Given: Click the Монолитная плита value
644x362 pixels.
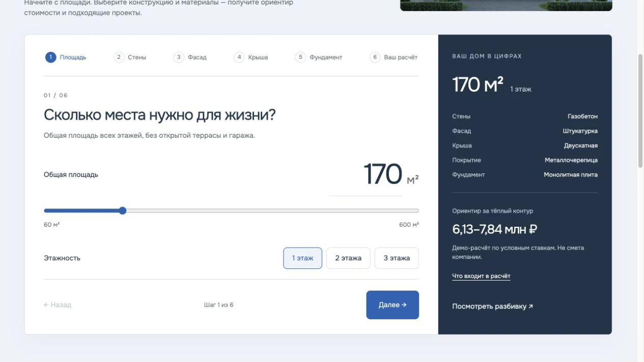Looking at the screenshot, I should click(571, 175).
